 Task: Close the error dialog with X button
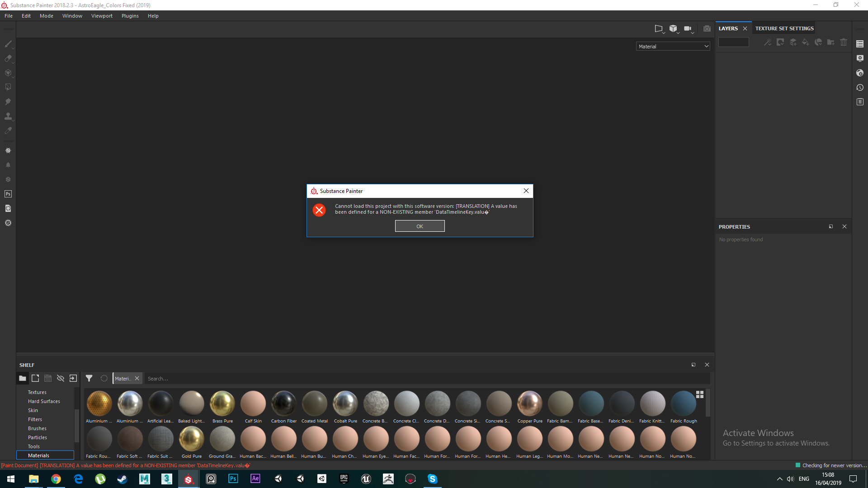[x=526, y=191]
